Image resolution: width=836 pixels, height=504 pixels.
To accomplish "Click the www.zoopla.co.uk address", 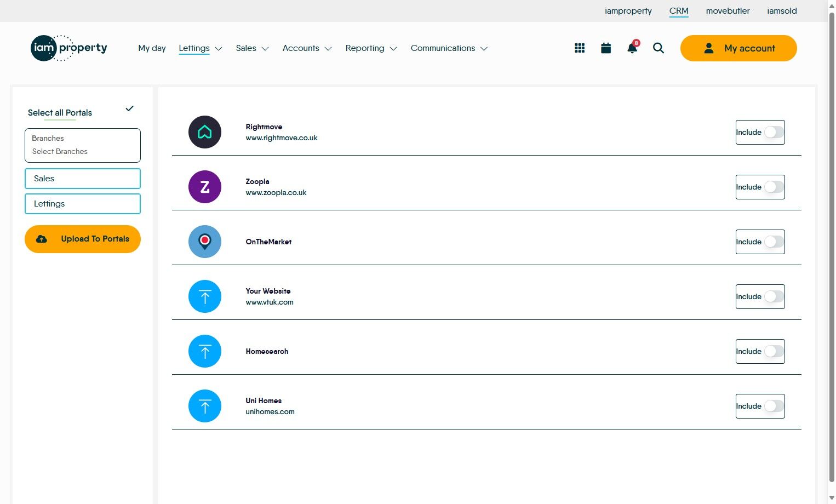I will tap(276, 193).
